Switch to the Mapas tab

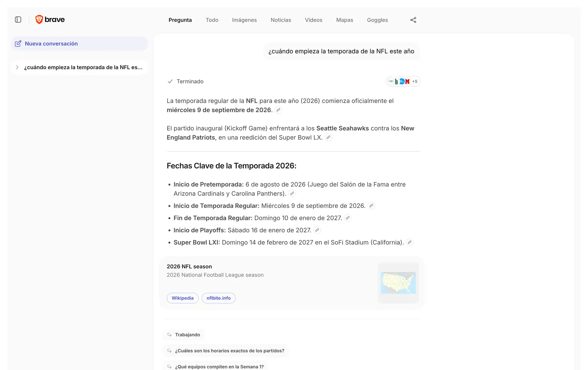345,20
